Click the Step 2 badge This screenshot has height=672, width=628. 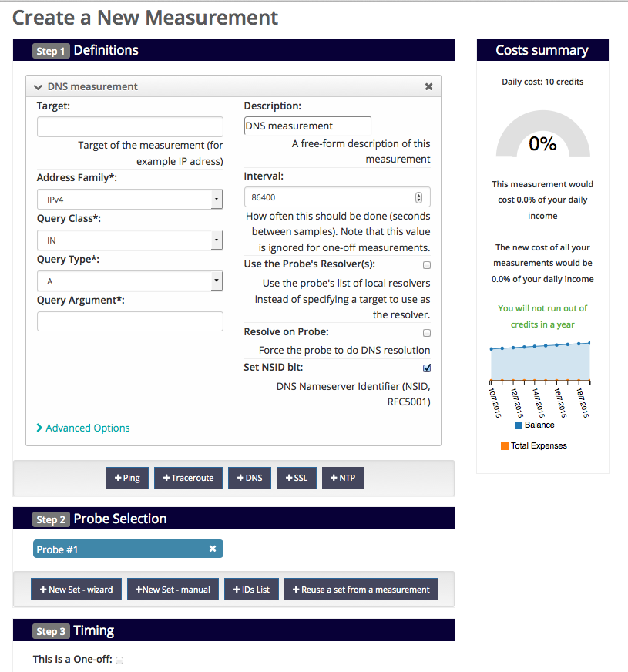click(x=51, y=519)
